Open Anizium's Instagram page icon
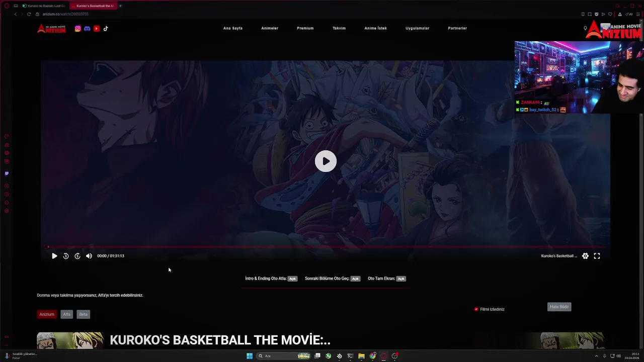The height and width of the screenshot is (362, 644). tap(77, 29)
